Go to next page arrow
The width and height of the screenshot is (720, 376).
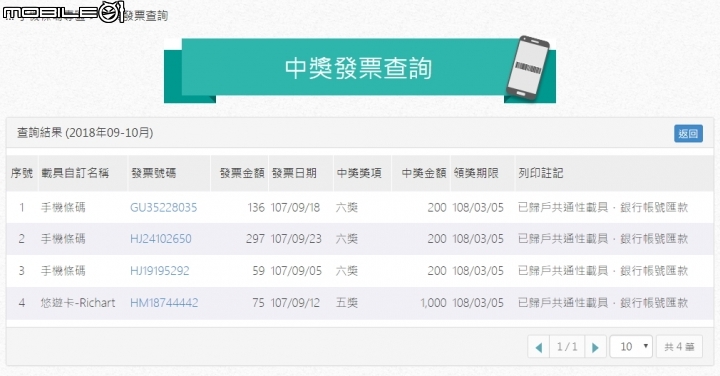pos(595,347)
